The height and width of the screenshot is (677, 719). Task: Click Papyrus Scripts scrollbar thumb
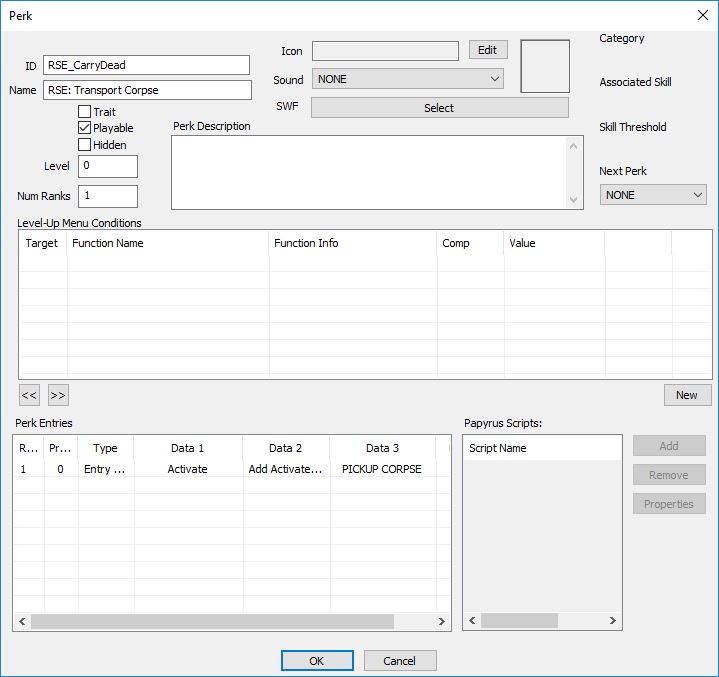pos(520,621)
